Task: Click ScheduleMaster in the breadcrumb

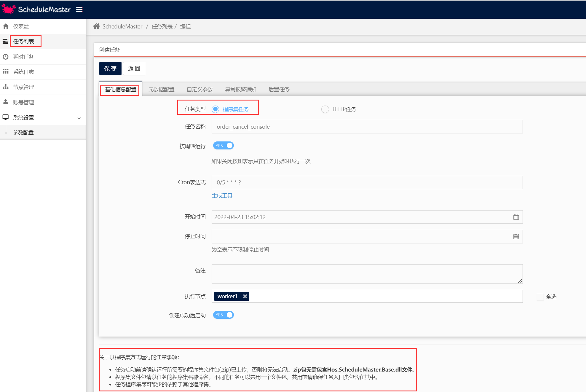Action: click(x=122, y=26)
